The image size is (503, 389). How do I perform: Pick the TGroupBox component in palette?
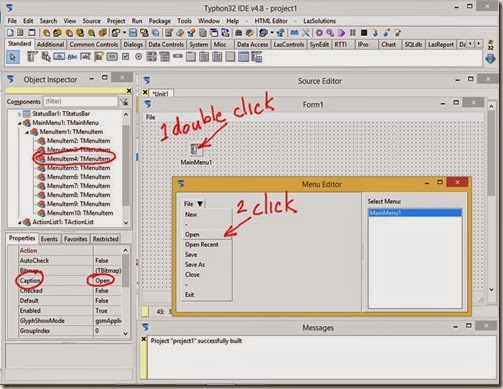coord(191,57)
